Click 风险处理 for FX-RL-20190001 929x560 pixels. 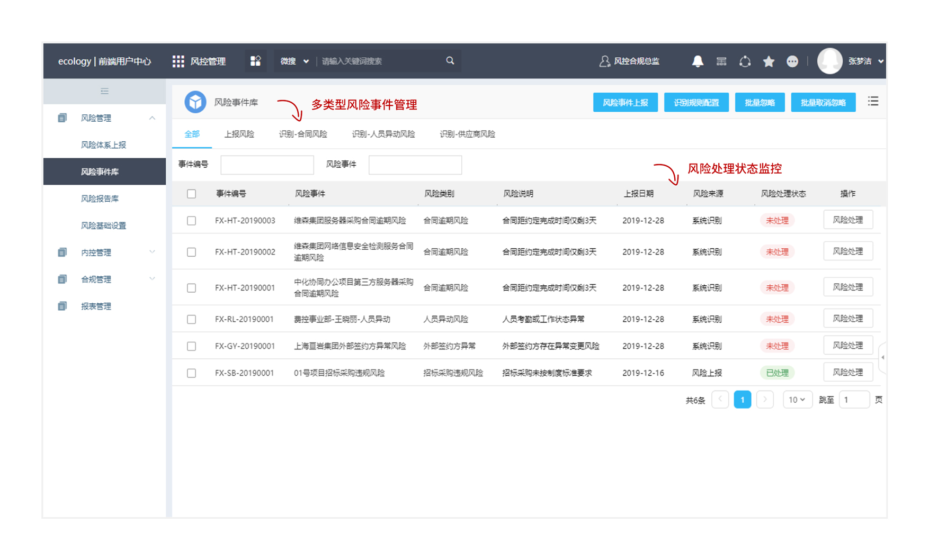tap(847, 319)
